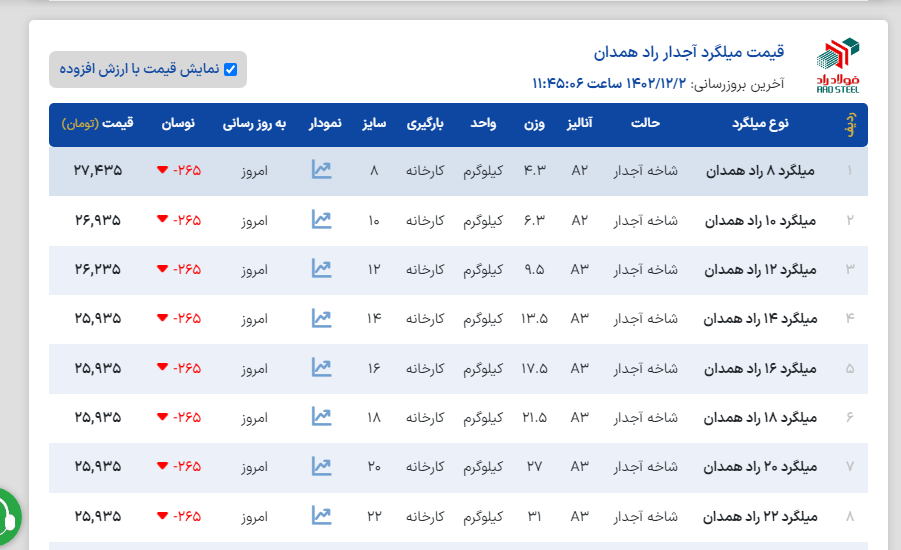
Task: Click the نوسان column header
Action: [x=178, y=124]
